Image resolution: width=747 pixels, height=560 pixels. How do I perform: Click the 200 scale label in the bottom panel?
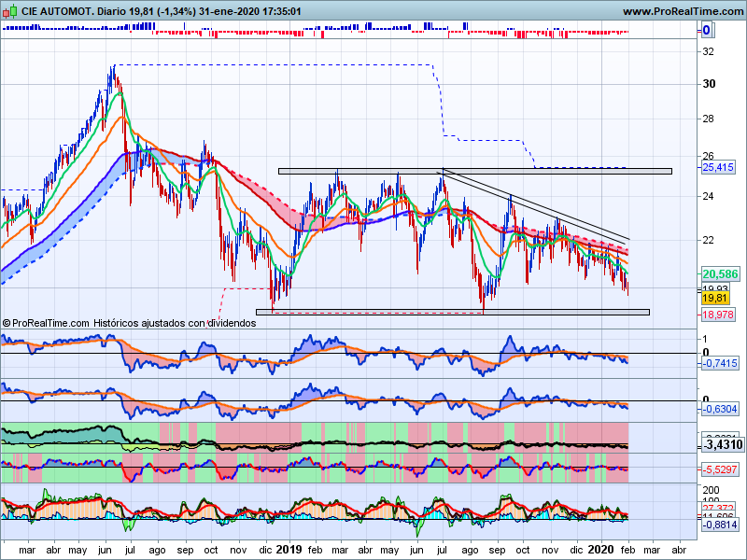[711, 490]
